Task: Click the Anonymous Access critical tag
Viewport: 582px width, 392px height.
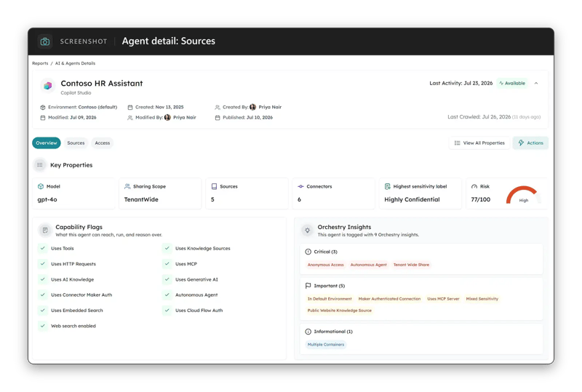Action: pos(325,265)
